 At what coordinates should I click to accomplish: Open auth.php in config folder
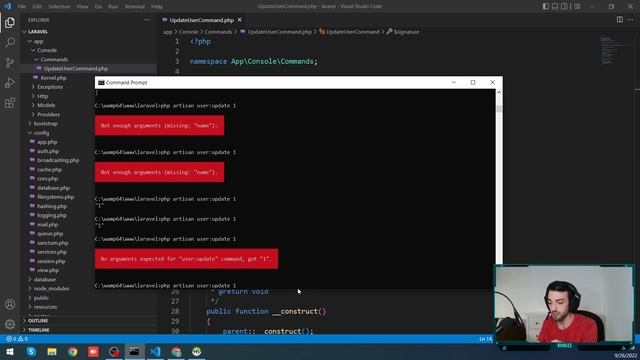click(x=48, y=151)
